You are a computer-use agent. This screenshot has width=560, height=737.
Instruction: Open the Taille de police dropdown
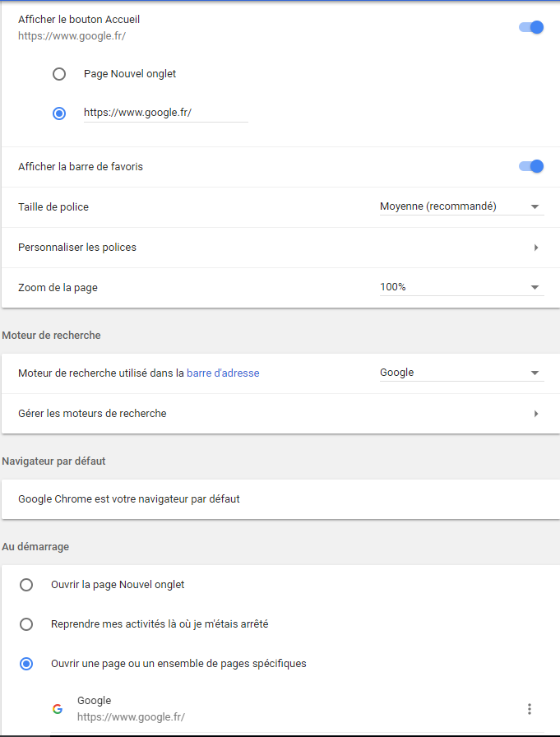pyautogui.click(x=460, y=206)
